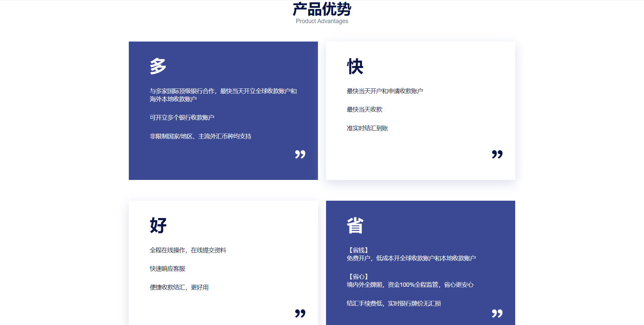The width and height of the screenshot is (644, 325).
Task: Click the line 非限制国家/地区、主流外汇币种均支持
Action: click(x=201, y=136)
